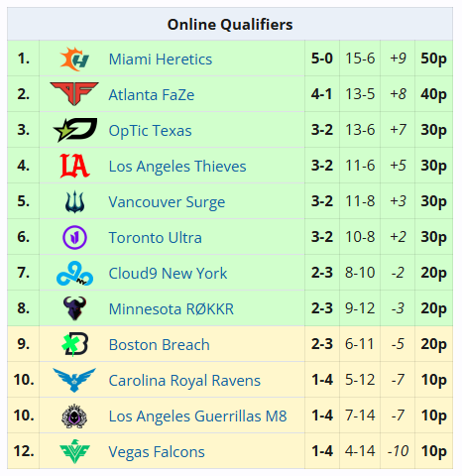Select the Cloud9 New York cloud logo
Image resolution: width=462 pixels, height=476 pixels.
(74, 274)
